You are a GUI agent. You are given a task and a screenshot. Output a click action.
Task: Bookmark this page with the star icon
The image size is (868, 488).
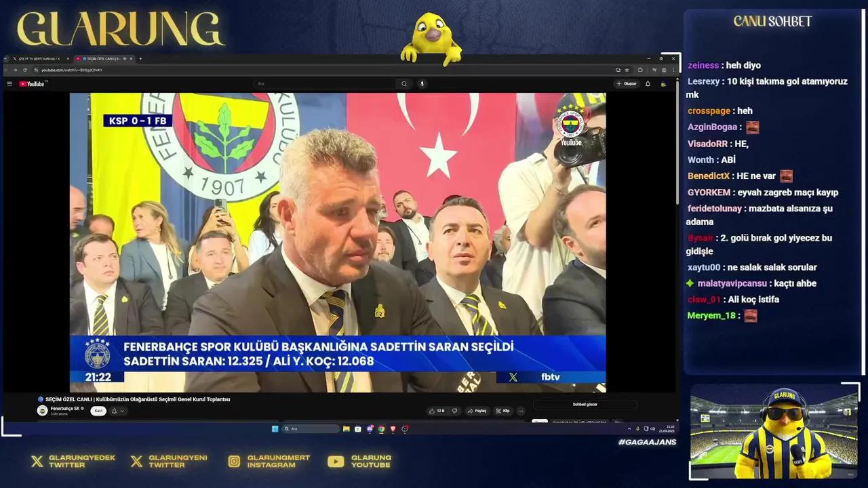point(627,70)
